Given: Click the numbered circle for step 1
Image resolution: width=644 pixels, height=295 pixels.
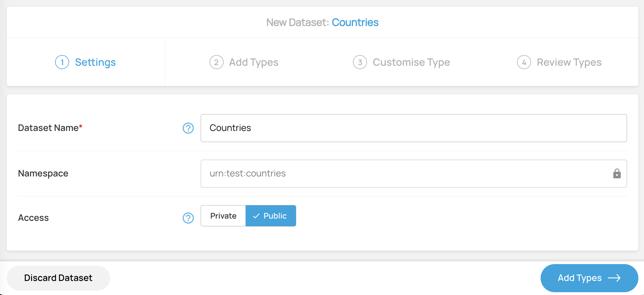Looking at the screenshot, I should point(62,62).
